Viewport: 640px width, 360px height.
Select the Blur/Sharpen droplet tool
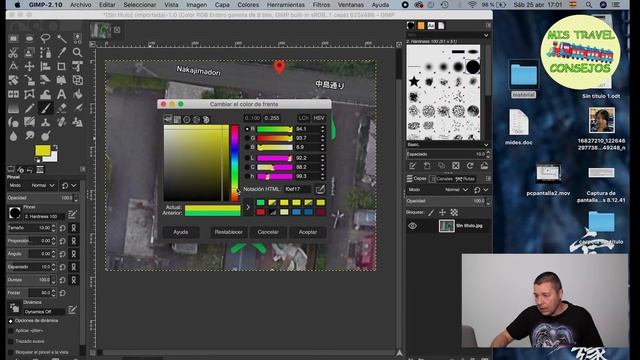(13, 136)
